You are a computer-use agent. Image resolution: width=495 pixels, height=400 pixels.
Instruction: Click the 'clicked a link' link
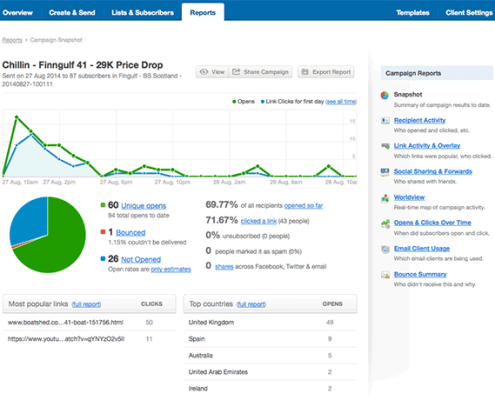pos(259,221)
